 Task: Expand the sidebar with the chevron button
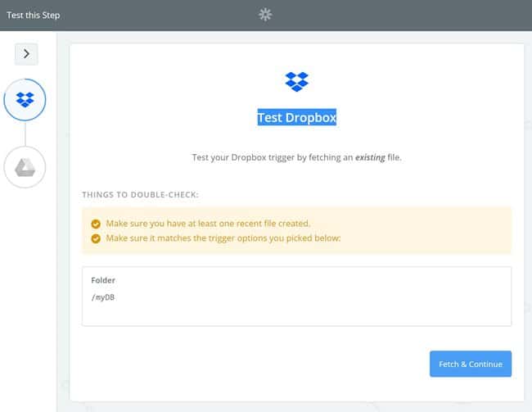pos(26,53)
